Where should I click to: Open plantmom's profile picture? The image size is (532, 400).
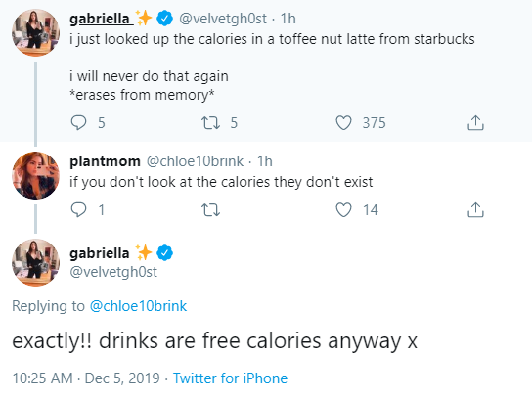pyautogui.click(x=35, y=175)
